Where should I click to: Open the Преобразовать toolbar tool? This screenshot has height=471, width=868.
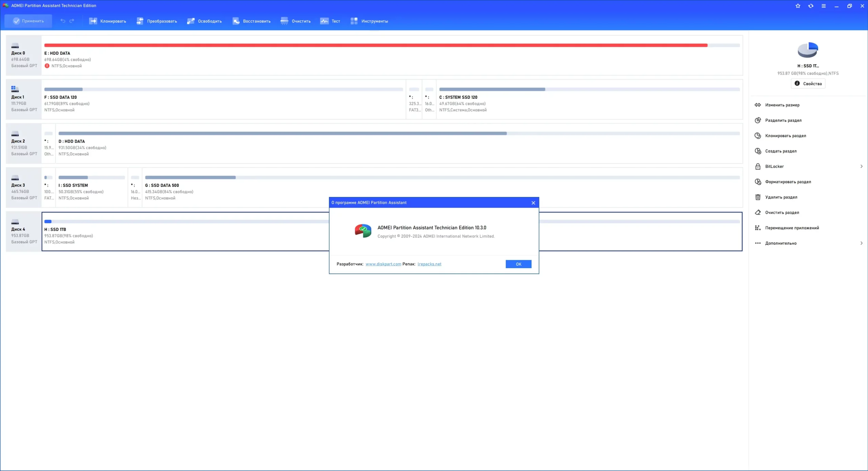[x=140, y=21]
